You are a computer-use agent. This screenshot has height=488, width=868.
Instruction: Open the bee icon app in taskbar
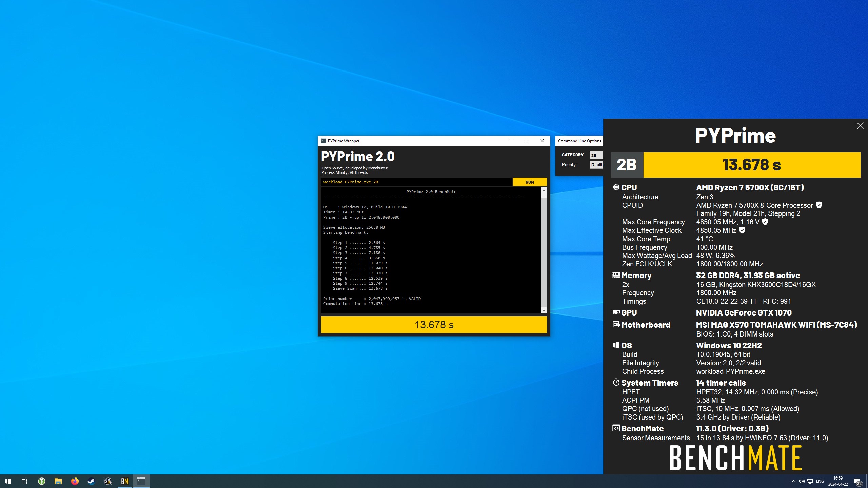(x=108, y=481)
